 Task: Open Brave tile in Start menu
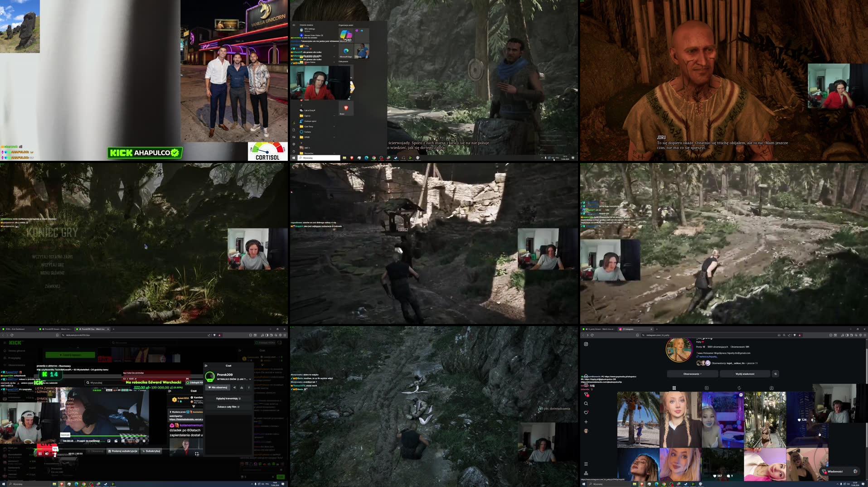tap(346, 108)
